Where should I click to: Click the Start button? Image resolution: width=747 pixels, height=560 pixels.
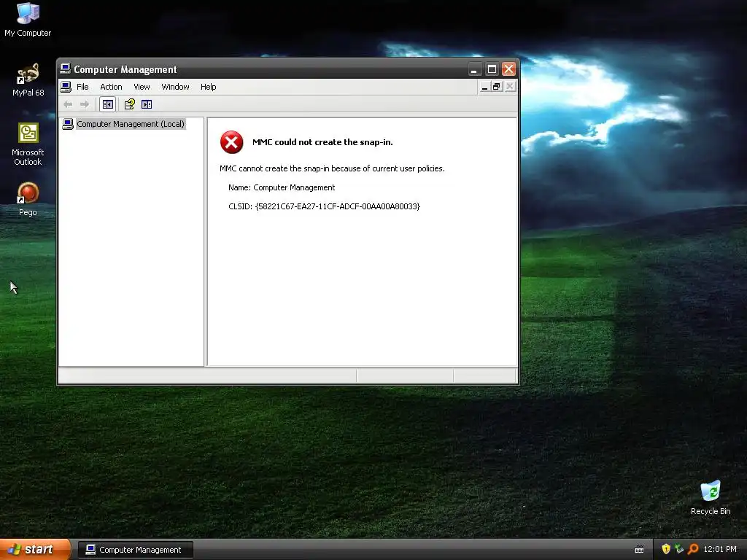[x=35, y=549]
